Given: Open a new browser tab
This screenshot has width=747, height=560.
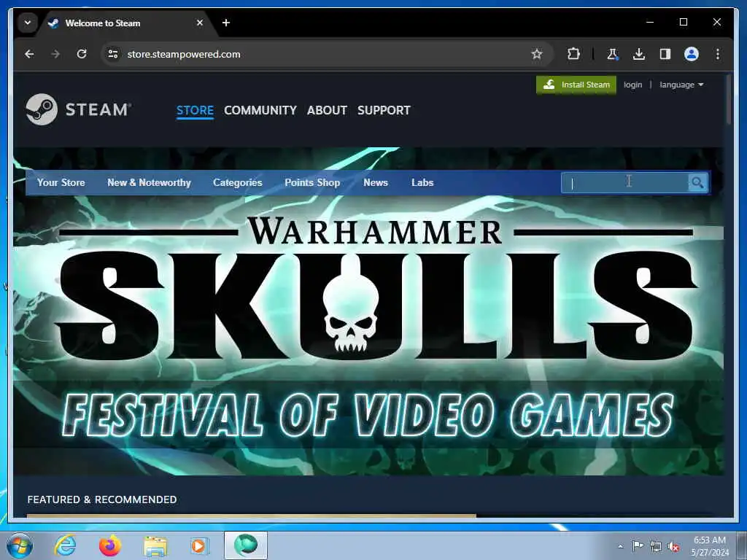Looking at the screenshot, I should [226, 23].
